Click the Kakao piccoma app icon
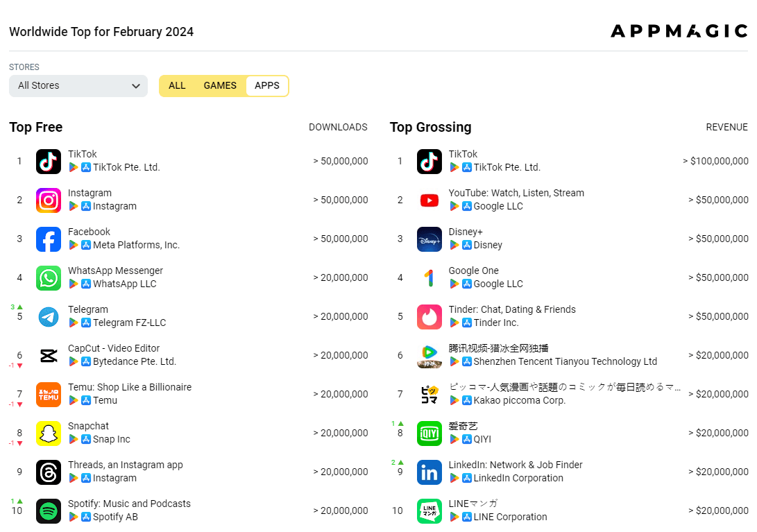The image size is (757, 532). [429, 395]
